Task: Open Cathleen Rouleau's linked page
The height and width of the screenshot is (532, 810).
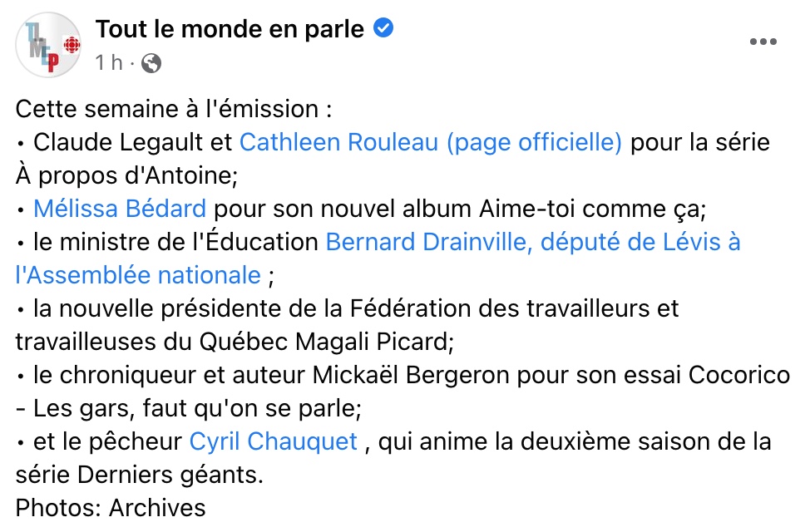Action: point(338,142)
